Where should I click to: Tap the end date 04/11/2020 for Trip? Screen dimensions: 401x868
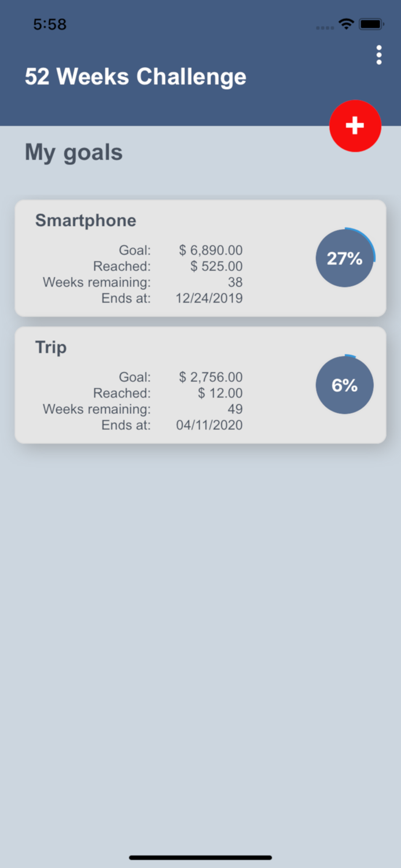click(x=209, y=425)
